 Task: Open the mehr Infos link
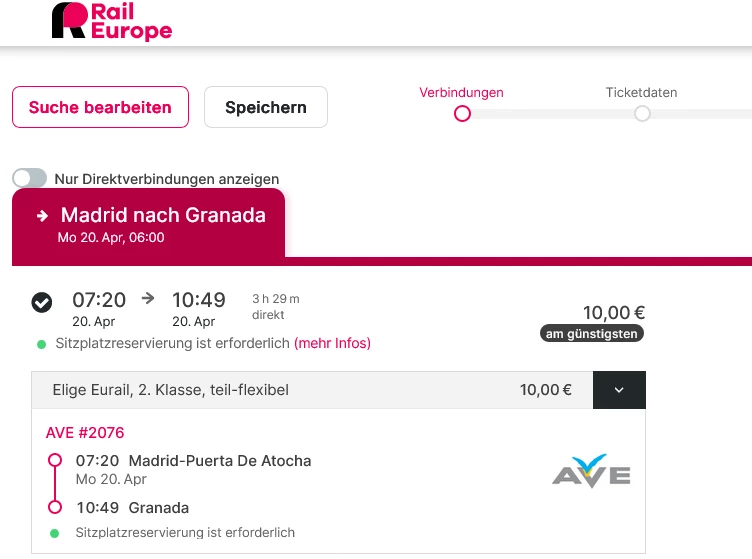tap(332, 343)
